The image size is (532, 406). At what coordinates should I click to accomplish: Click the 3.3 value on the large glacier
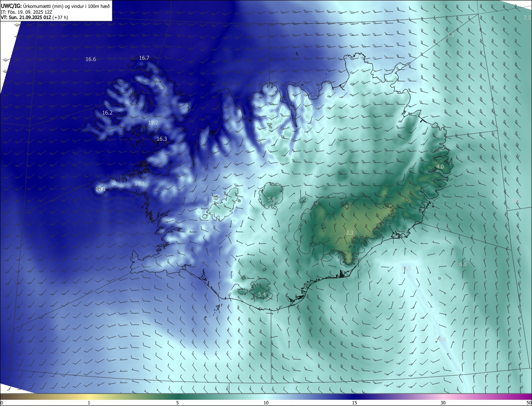pos(350,233)
